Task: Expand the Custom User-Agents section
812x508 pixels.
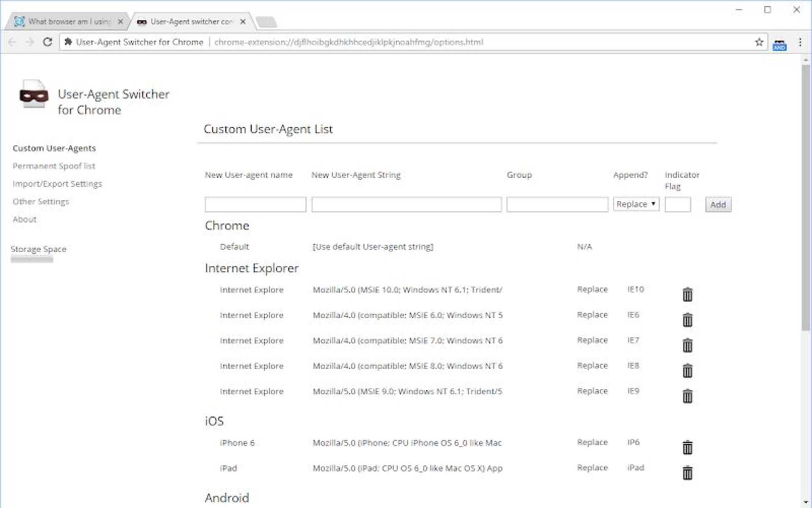Action: 54,148
